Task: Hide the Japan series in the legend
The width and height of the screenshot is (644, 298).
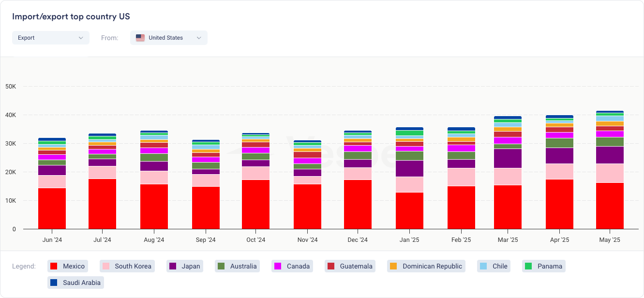Action: [184, 266]
